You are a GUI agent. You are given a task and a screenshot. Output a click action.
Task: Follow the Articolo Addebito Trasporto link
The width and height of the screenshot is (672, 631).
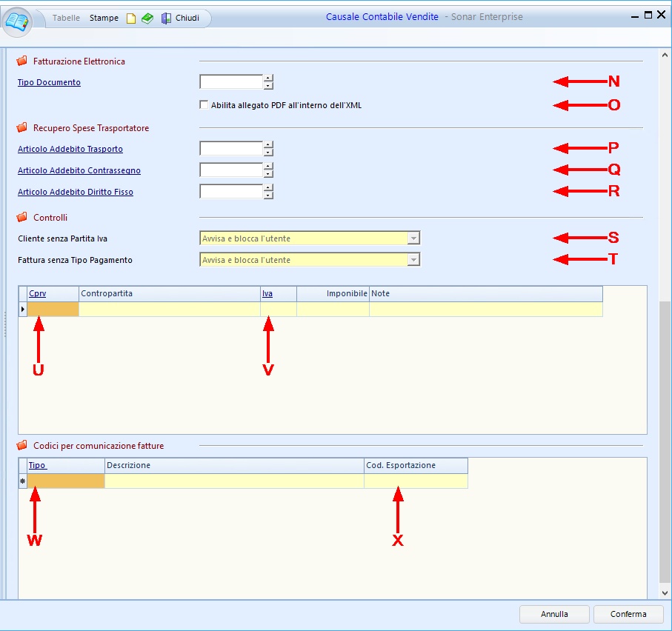70,149
